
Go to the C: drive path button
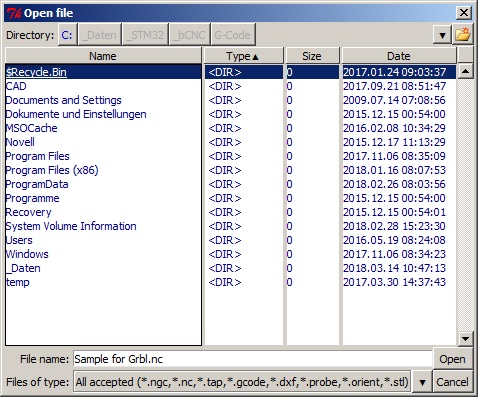coord(67,35)
